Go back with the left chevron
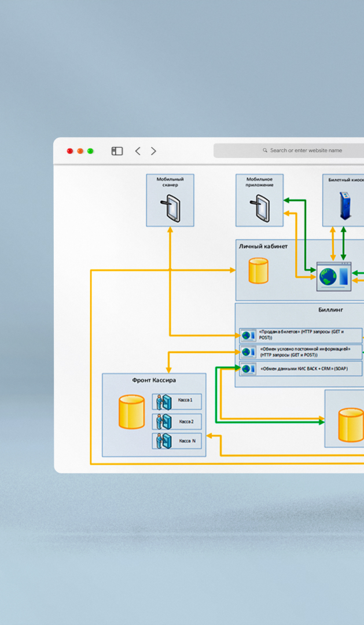This screenshot has width=364, height=625. [138, 151]
